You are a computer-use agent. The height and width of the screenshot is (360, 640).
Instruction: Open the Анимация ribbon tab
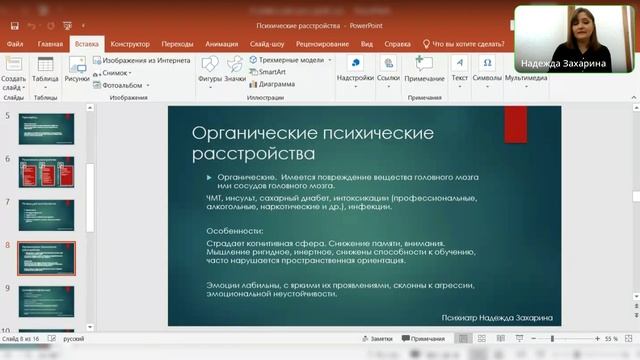222,44
